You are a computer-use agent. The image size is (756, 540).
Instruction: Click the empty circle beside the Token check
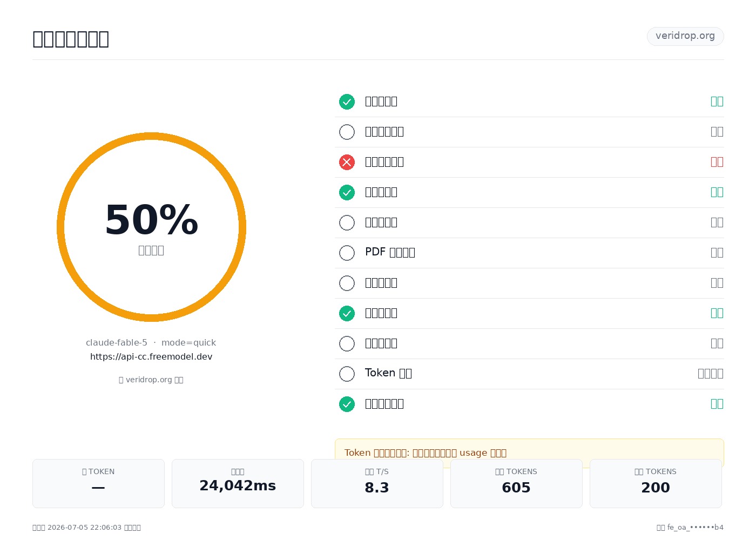pos(347,374)
